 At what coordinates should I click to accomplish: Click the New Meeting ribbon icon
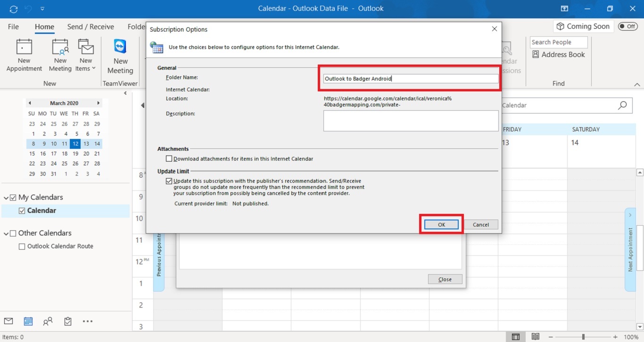pyautogui.click(x=60, y=48)
